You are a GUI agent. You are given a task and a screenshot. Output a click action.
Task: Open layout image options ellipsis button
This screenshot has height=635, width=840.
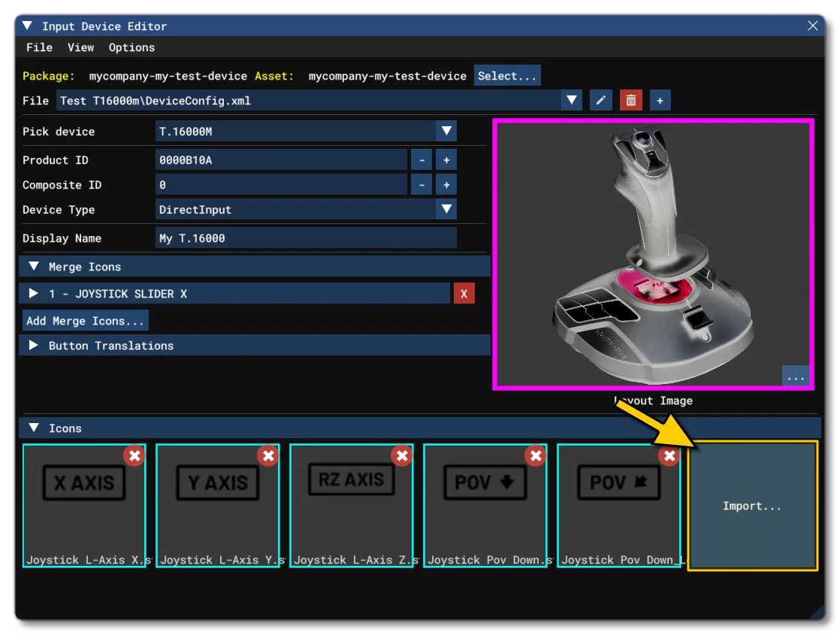coord(796,376)
